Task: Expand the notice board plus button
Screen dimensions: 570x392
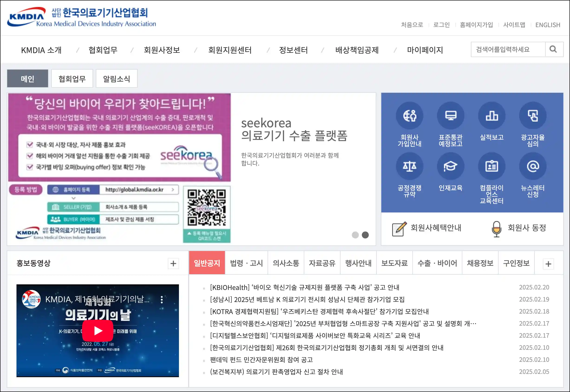Action: (548, 264)
